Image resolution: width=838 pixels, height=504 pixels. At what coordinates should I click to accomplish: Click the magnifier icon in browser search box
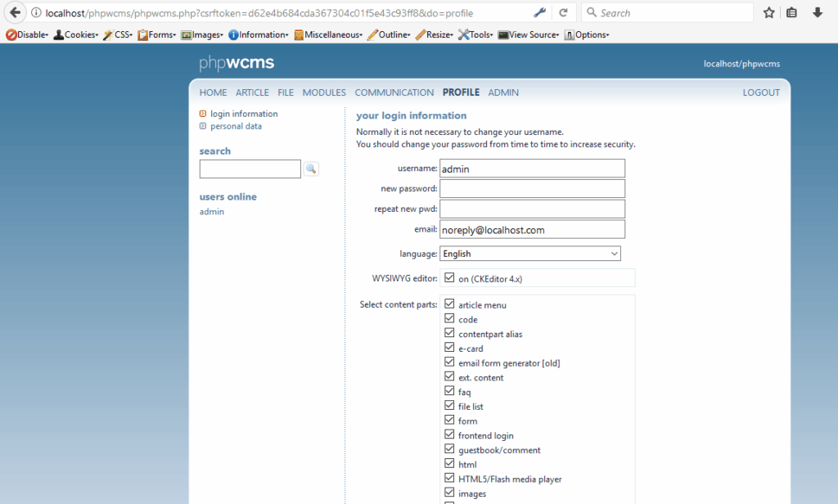coord(591,12)
